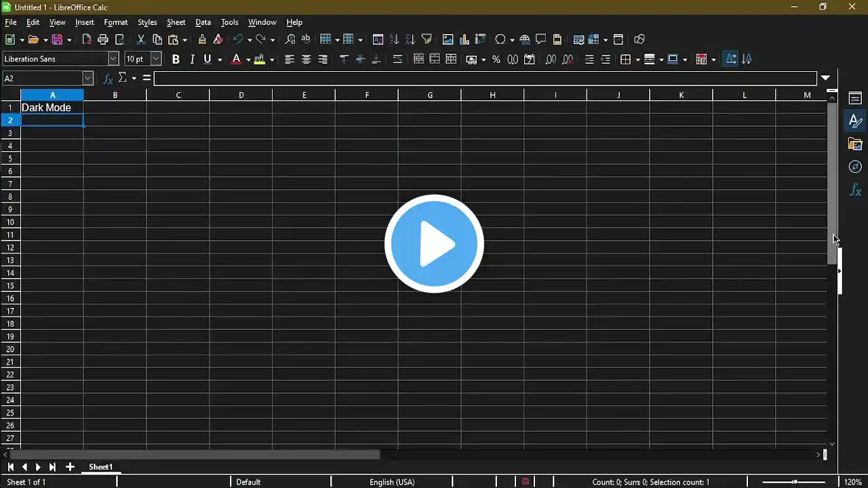Click the AutoFilter funnel icon

(427, 39)
